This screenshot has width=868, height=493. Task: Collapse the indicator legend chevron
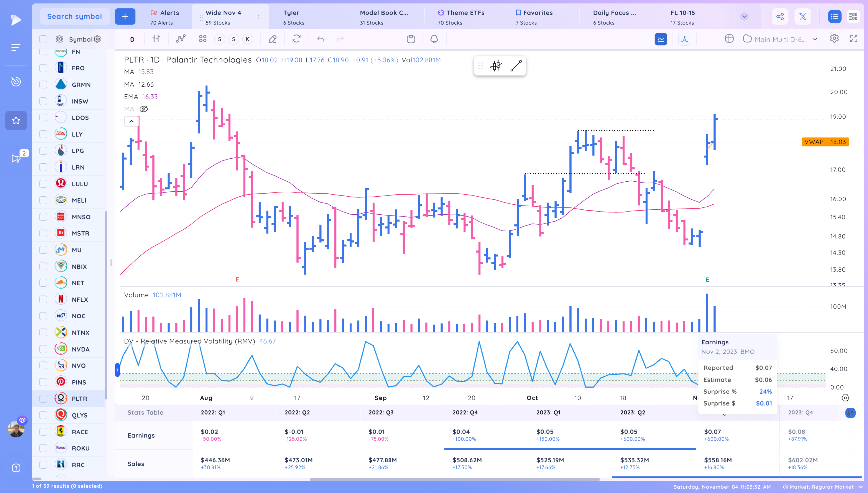[131, 121]
